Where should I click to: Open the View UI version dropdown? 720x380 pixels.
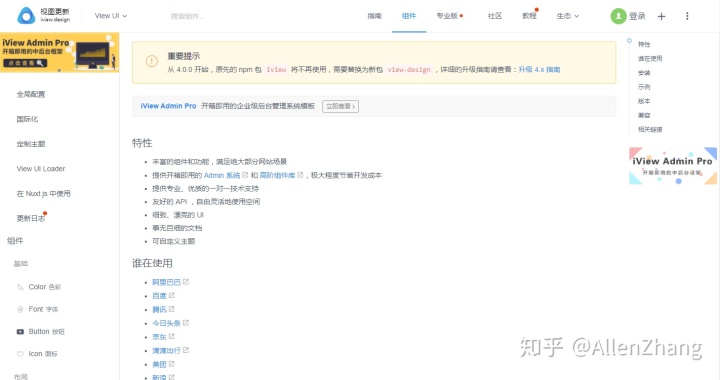[x=111, y=16]
